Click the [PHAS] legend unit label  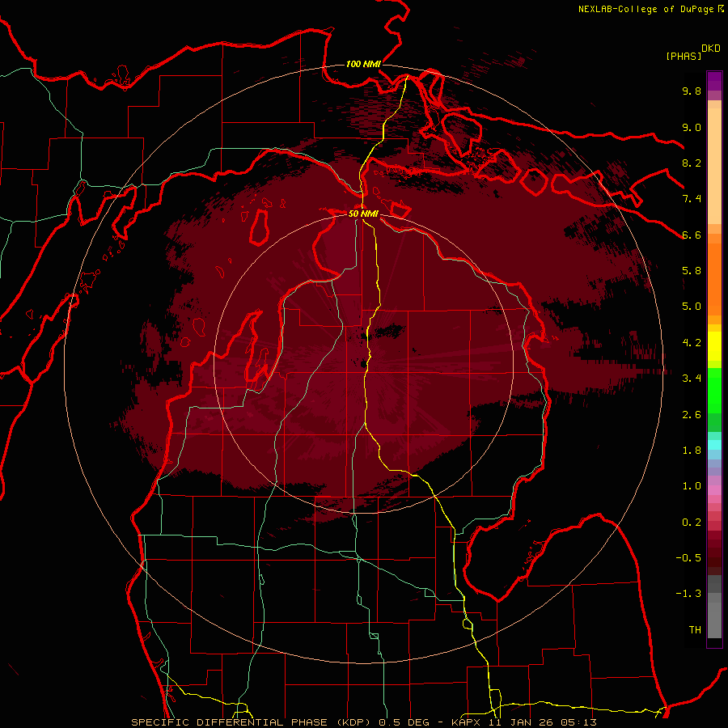684,56
